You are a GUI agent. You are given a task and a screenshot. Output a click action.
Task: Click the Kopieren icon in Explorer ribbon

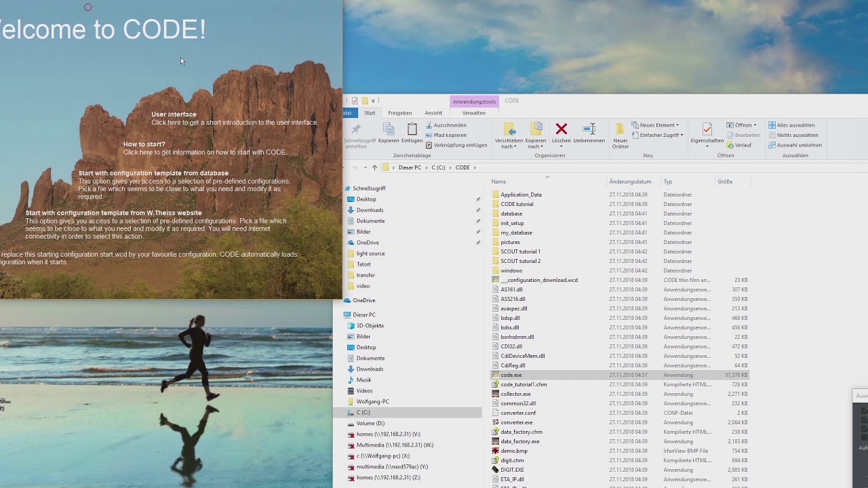389,129
